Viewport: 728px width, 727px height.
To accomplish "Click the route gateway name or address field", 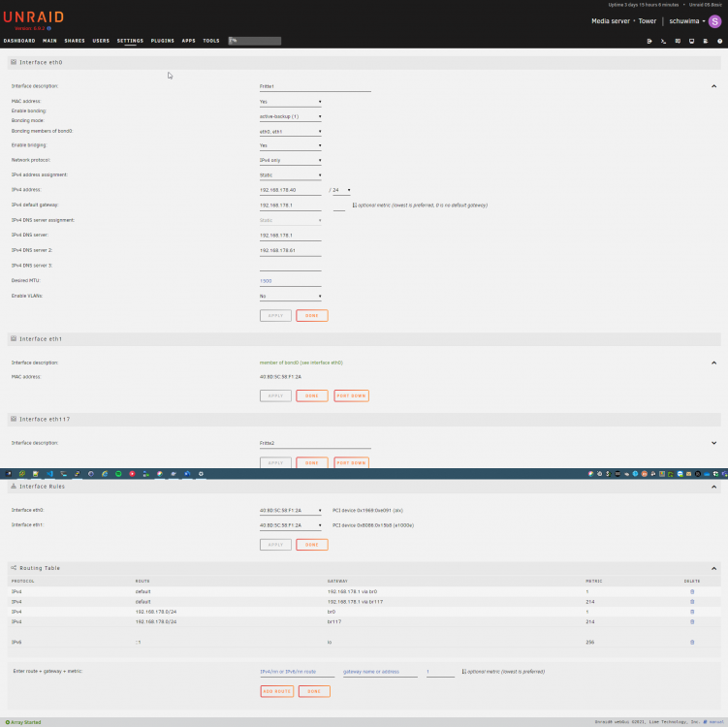I will click(380, 672).
